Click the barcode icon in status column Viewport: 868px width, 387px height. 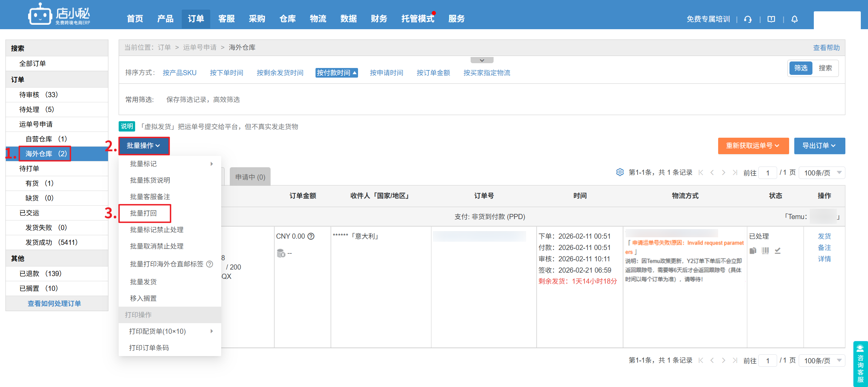coord(765,251)
